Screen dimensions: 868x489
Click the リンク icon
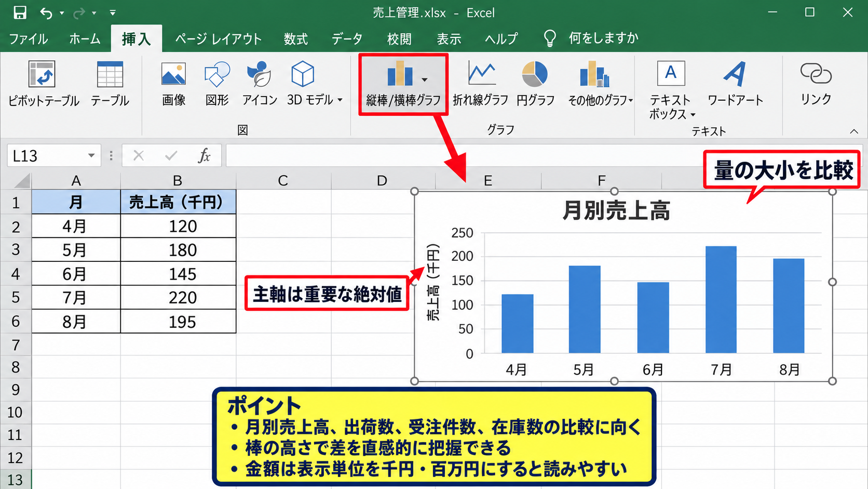pos(816,74)
